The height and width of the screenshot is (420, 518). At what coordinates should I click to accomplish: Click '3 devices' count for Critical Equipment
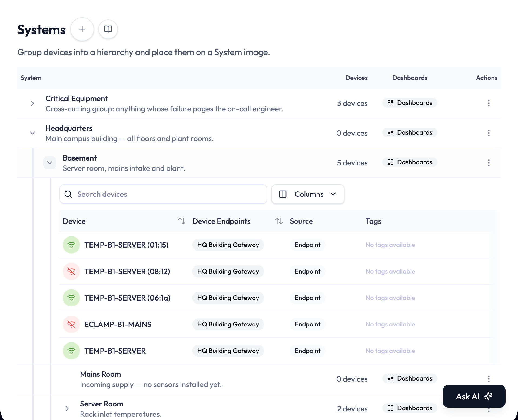click(352, 103)
